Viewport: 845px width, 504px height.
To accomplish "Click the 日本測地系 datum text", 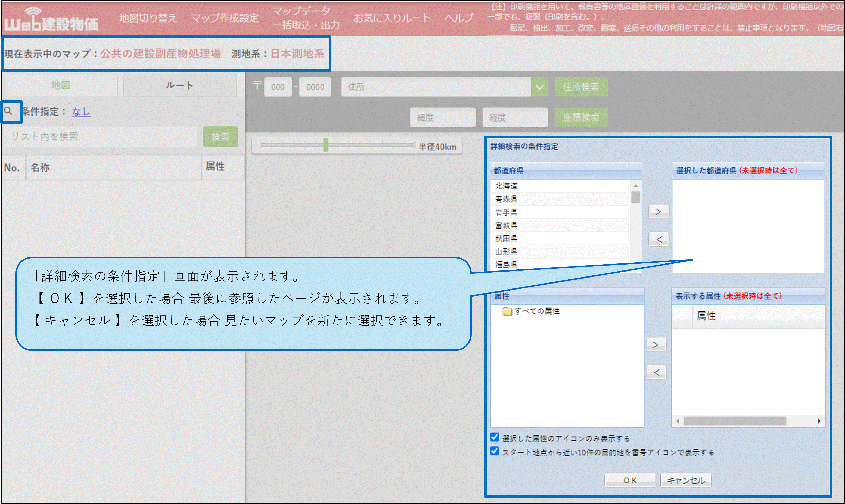I will coord(297,54).
